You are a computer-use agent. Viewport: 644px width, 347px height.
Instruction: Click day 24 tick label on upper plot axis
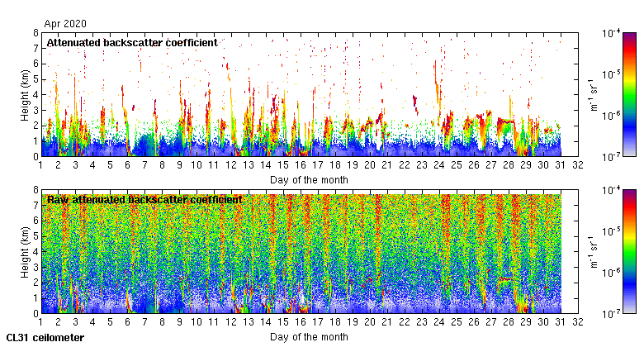tap(439, 165)
